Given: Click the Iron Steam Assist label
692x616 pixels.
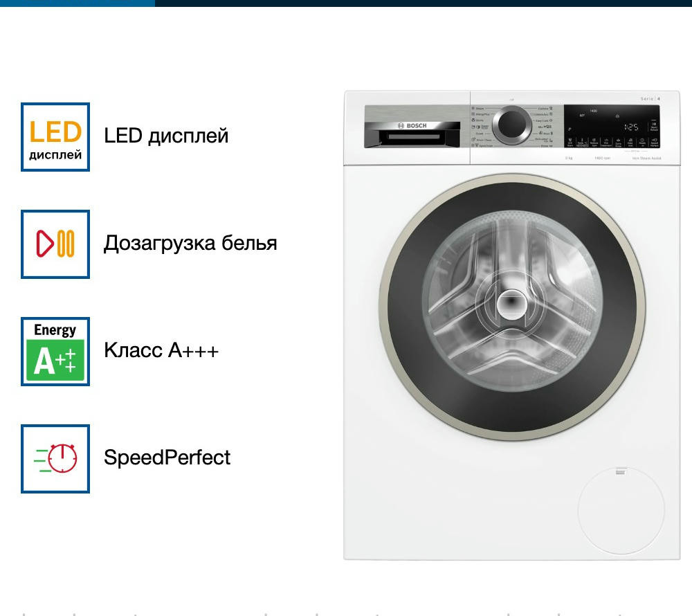Looking at the screenshot, I should 646,158.
